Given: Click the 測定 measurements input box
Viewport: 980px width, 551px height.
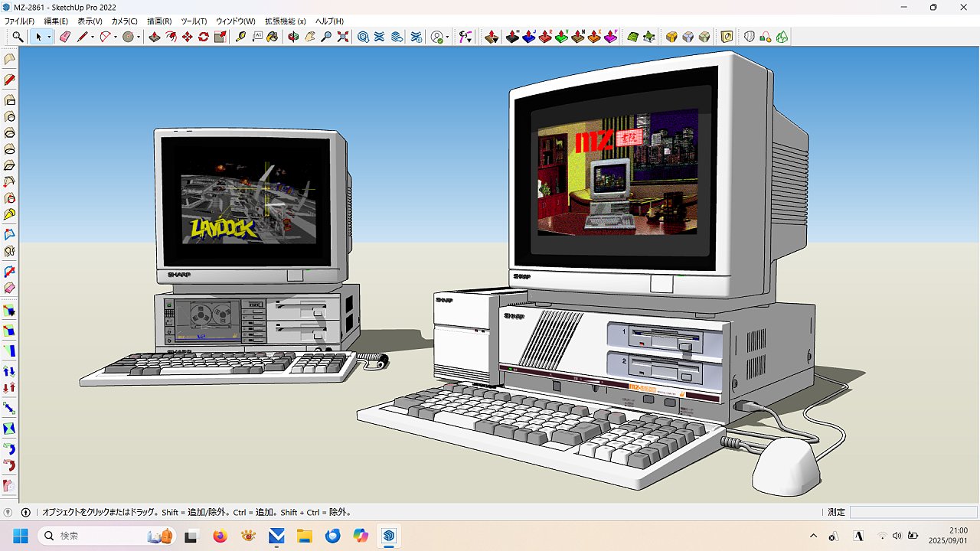Looking at the screenshot, I should pos(913,512).
